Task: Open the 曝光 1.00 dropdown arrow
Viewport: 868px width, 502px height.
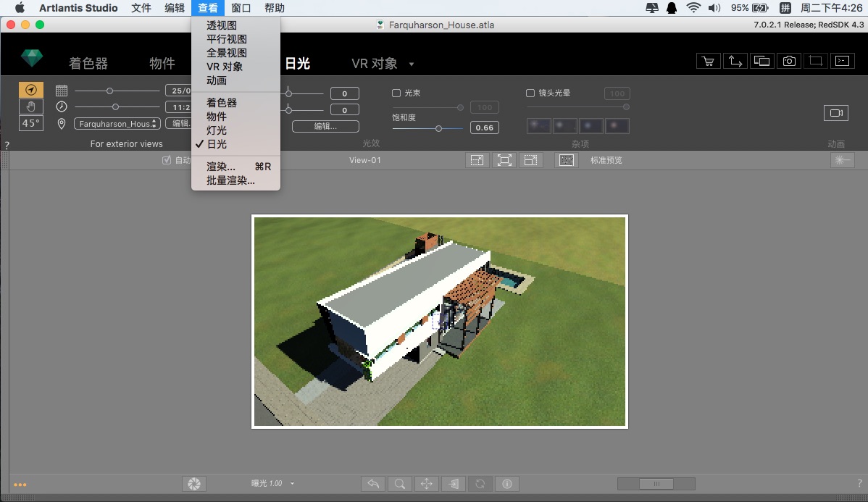Action: tap(292, 484)
